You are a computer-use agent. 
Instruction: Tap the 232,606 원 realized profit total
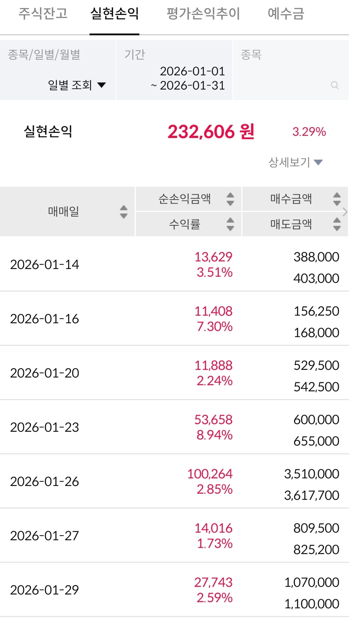211,132
